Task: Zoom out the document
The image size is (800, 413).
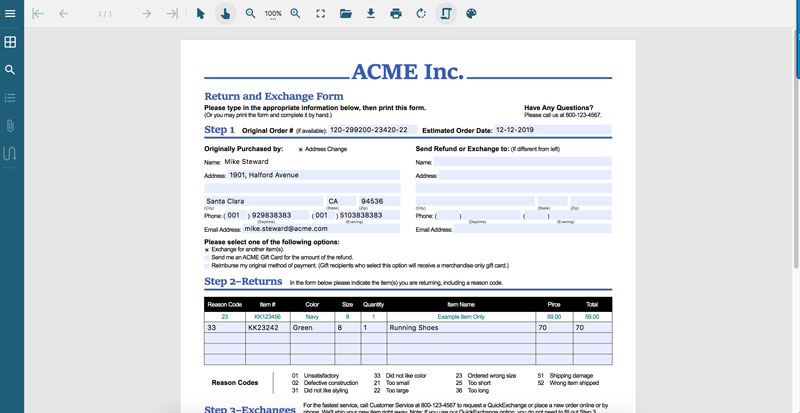Action: pos(250,14)
